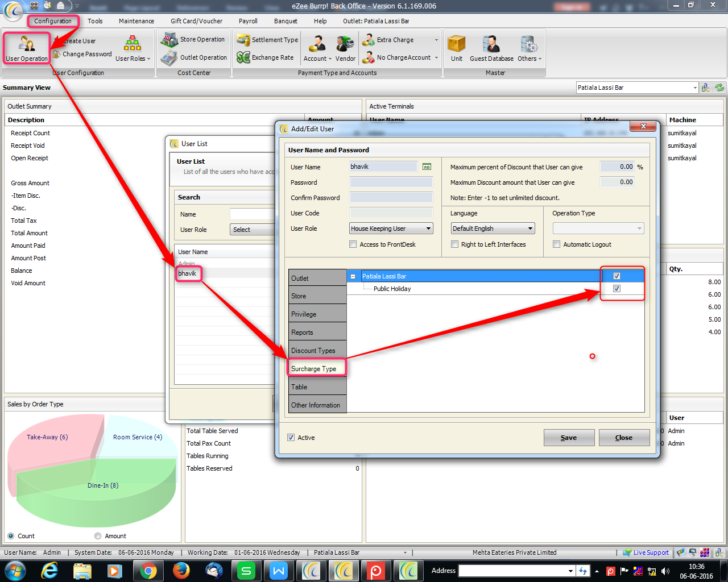Click the quick-access mail icon in title bar
The width and height of the screenshot is (728, 582).
point(60,6)
